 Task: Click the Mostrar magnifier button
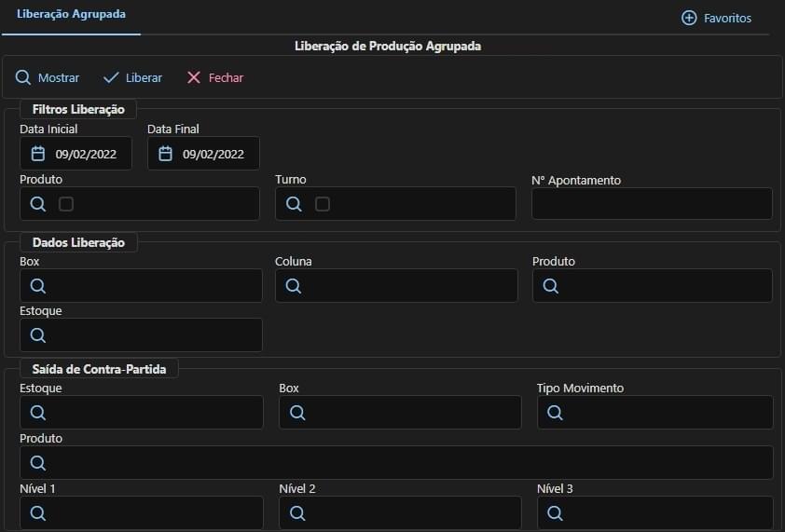[47, 77]
